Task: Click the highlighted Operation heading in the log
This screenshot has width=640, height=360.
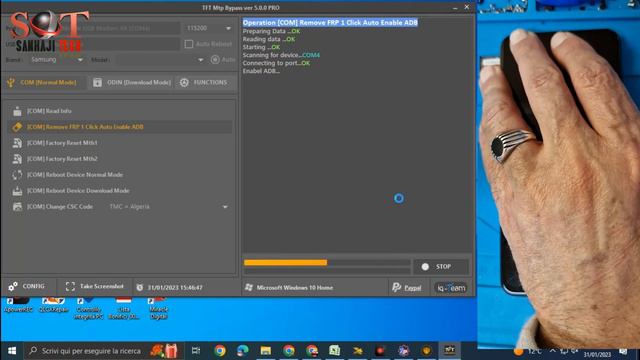Action: (x=330, y=23)
